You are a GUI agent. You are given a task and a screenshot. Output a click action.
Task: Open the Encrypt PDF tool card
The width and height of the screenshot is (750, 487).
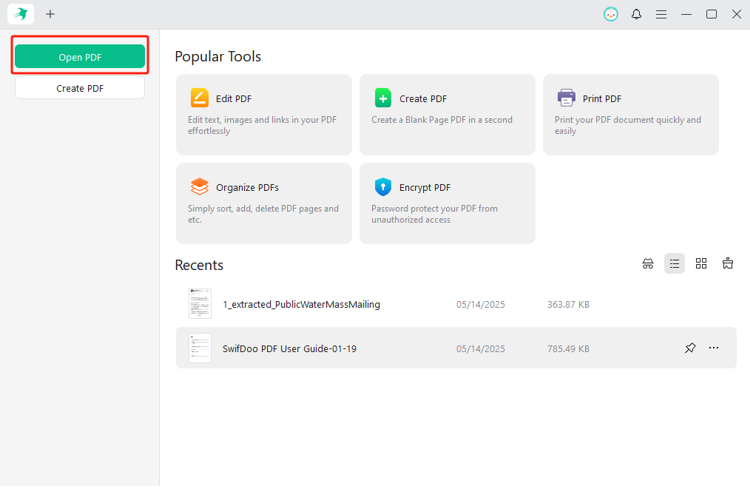click(x=447, y=203)
